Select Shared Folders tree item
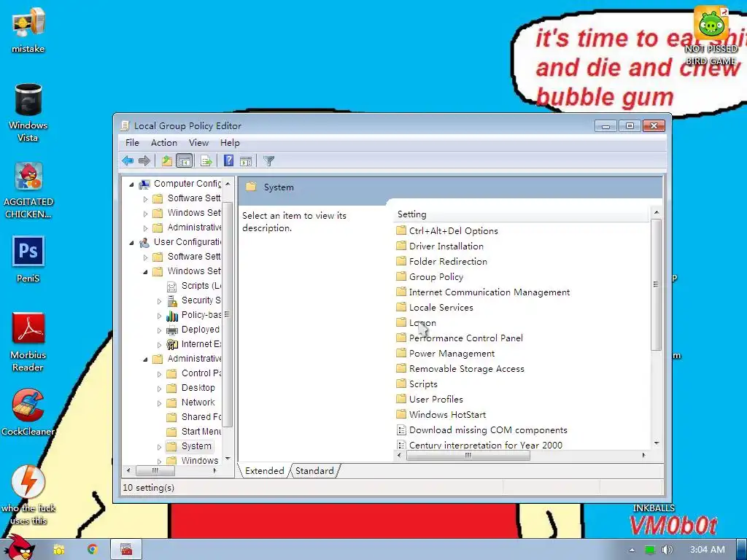Screen dimensions: 747x560 (194, 417)
